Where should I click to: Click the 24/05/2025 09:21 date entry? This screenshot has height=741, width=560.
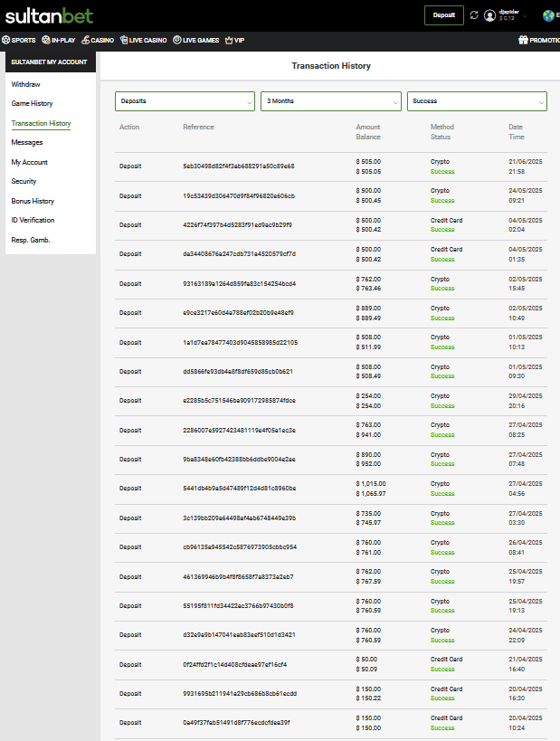click(x=525, y=195)
